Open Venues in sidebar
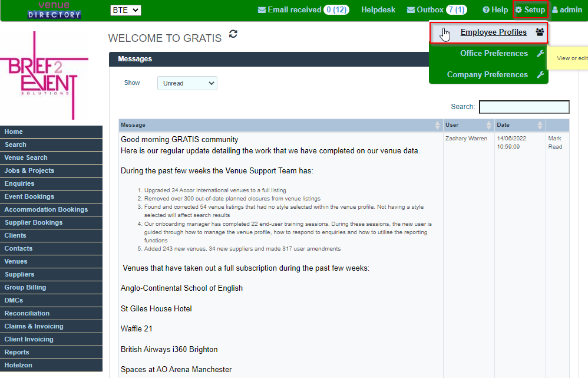 pos(51,261)
